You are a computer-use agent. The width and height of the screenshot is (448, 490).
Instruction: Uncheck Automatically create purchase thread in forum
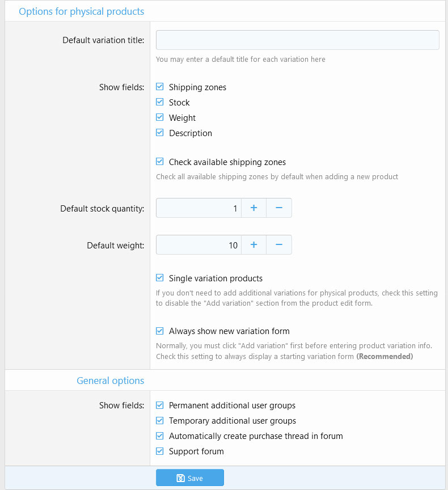click(160, 436)
